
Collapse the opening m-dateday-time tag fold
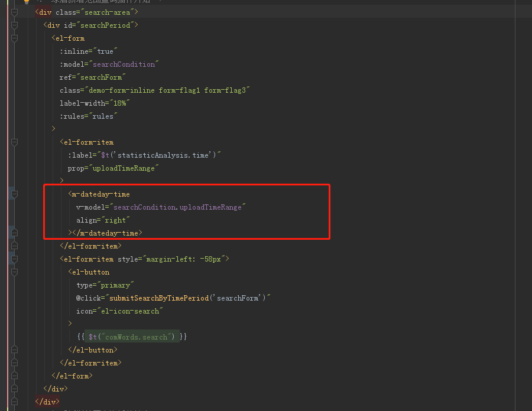pos(14,194)
